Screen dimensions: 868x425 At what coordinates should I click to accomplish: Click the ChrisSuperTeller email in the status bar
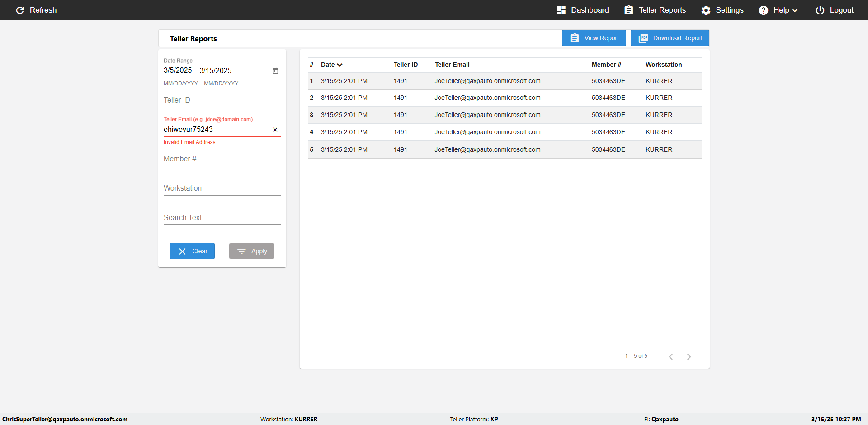pos(65,419)
